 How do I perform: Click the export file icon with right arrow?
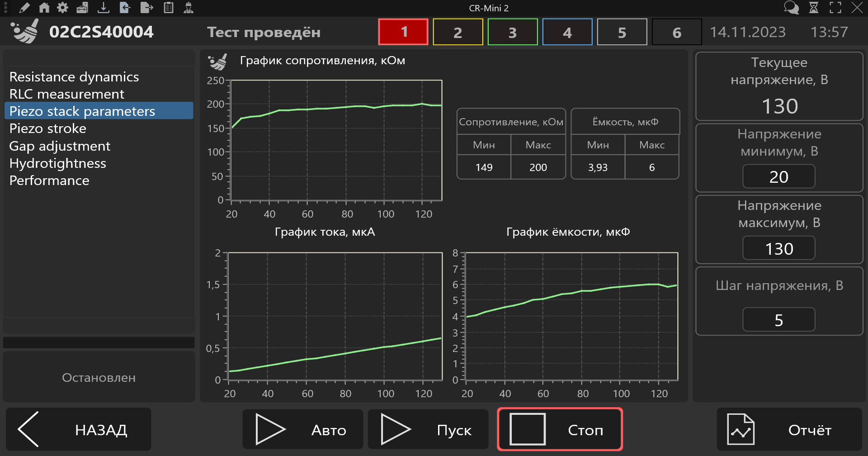point(146,8)
